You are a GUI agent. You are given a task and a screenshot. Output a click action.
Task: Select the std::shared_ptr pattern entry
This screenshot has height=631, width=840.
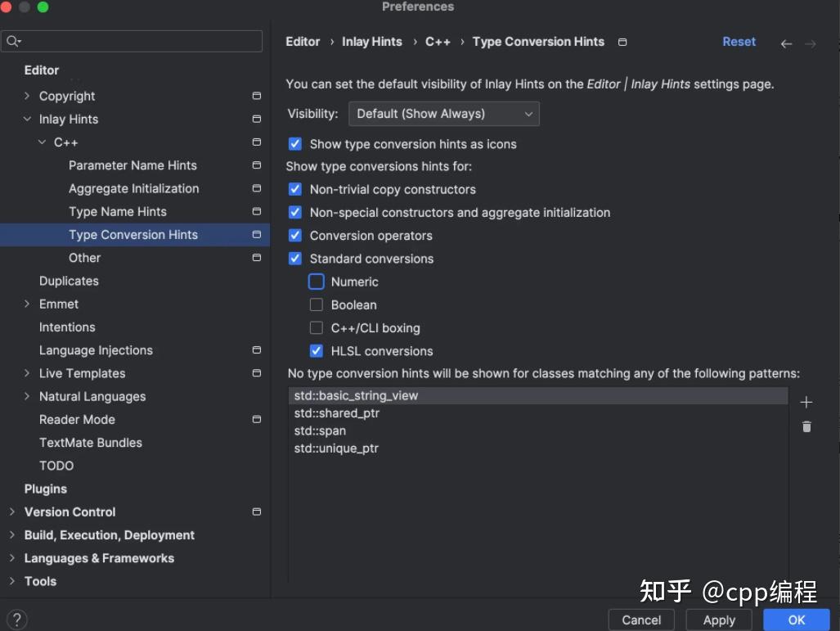point(337,413)
